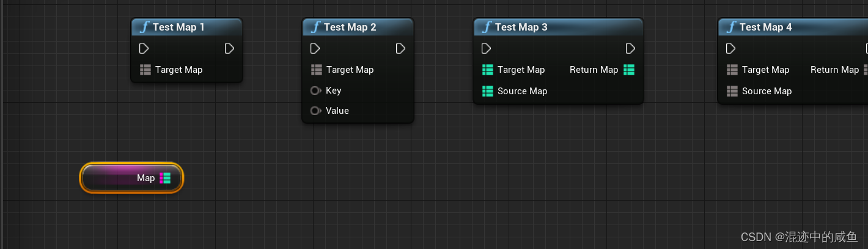
Task: Click the Return Map label in Test Map 4
Action: click(x=835, y=70)
